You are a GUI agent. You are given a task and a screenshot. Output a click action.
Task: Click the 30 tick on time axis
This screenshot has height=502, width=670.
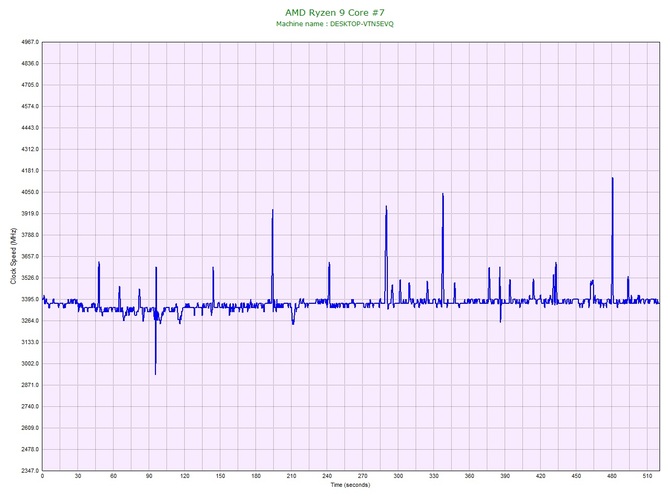(78, 476)
